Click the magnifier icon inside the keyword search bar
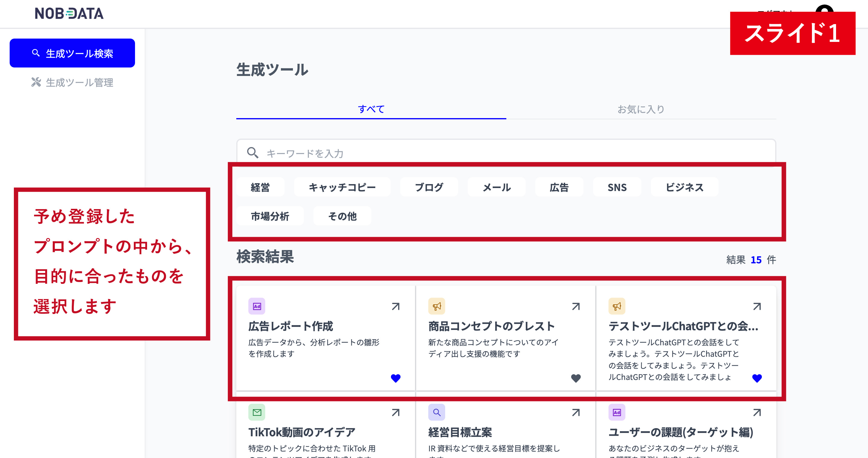The image size is (868, 458). [x=252, y=153]
